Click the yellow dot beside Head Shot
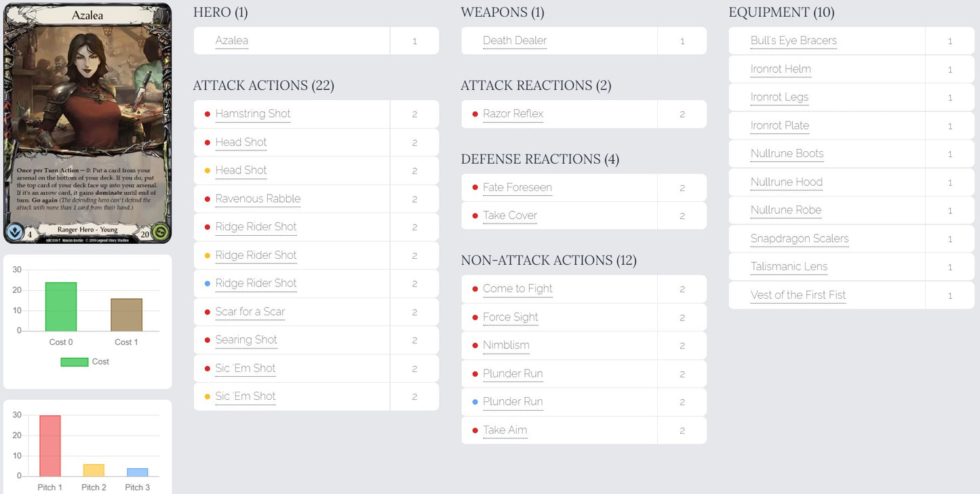 [x=208, y=171]
